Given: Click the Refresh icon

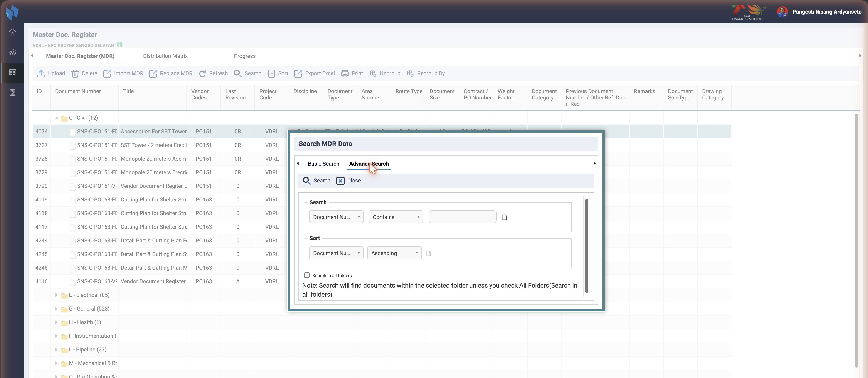Looking at the screenshot, I should coord(202,73).
